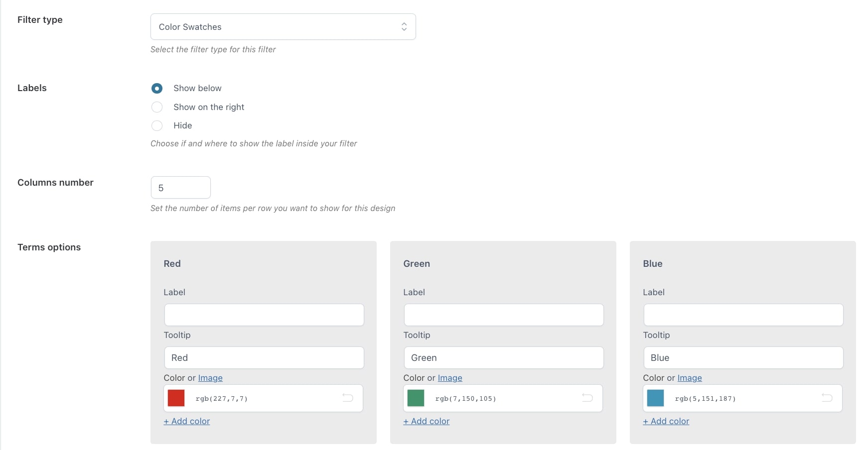This screenshot has width=868, height=450.
Task: Select the 'Show on the right' radio button
Action: pos(157,107)
